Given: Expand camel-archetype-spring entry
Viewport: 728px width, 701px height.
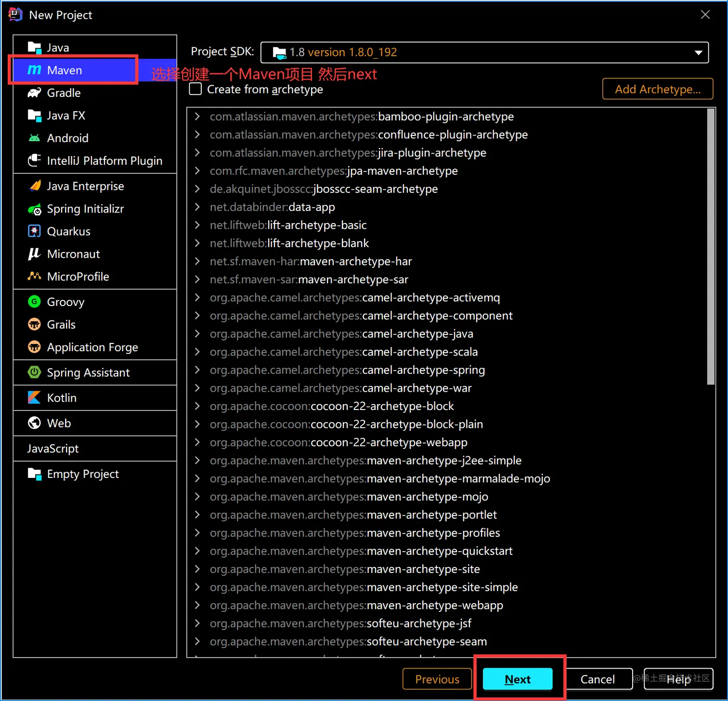Looking at the screenshot, I should coord(197,370).
